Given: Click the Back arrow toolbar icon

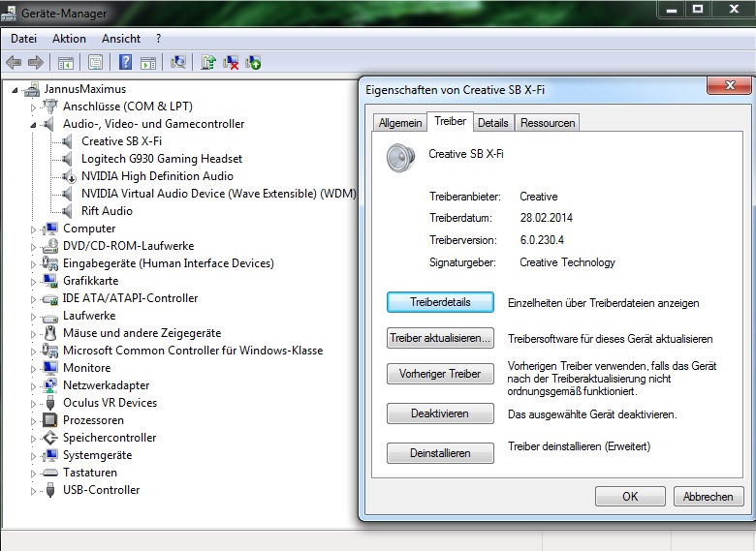Looking at the screenshot, I should pyautogui.click(x=14, y=62).
